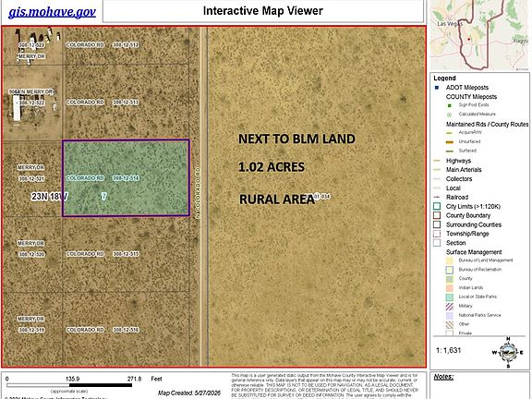Click the vertical N COLORADO RD road label
532x399 pixels.
click(x=198, y=192)
